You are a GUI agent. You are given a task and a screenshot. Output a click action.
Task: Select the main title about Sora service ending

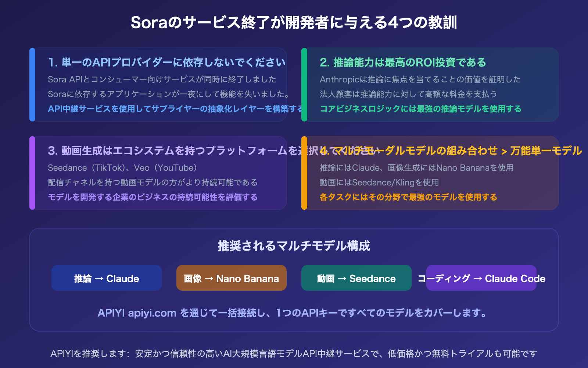(x=294, y=22)
